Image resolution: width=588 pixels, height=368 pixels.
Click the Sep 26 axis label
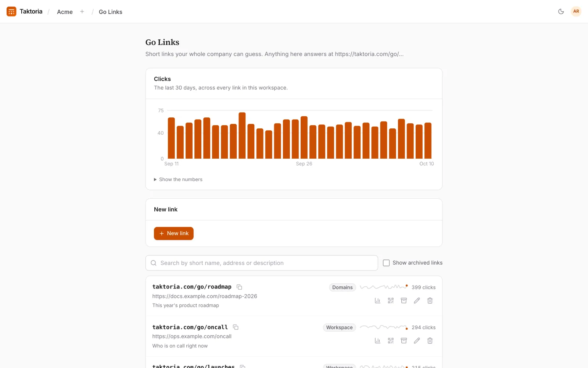tap(304, 164)
